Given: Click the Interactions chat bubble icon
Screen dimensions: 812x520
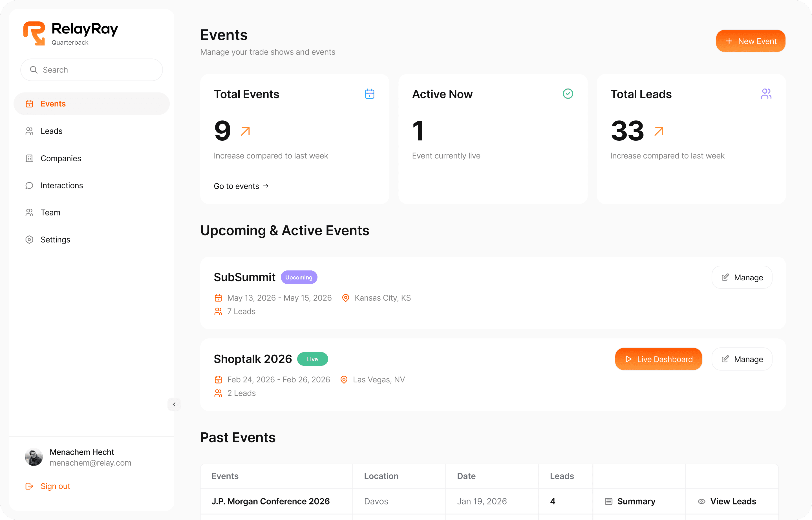Looking at the screenshot, I should tap(29, 185).
